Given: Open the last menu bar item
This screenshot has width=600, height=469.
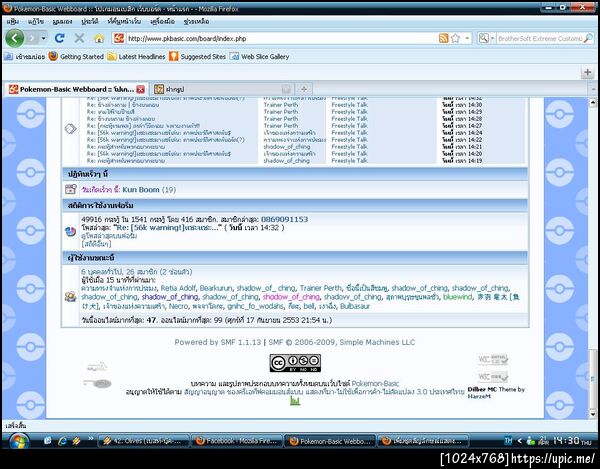Looking at the screenshot, I should pyautogui.click(x=196, y=21).
